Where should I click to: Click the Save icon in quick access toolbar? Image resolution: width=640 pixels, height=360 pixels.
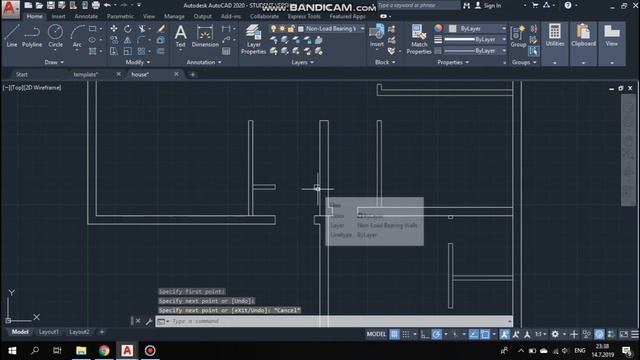tap(51, 5)
